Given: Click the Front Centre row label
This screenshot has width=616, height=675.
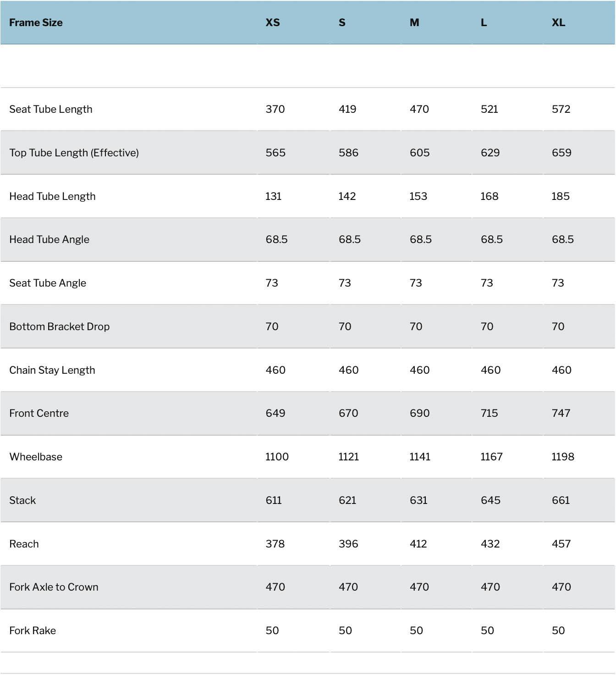Looking at the screenshot, I should click(x=39, y=413).
